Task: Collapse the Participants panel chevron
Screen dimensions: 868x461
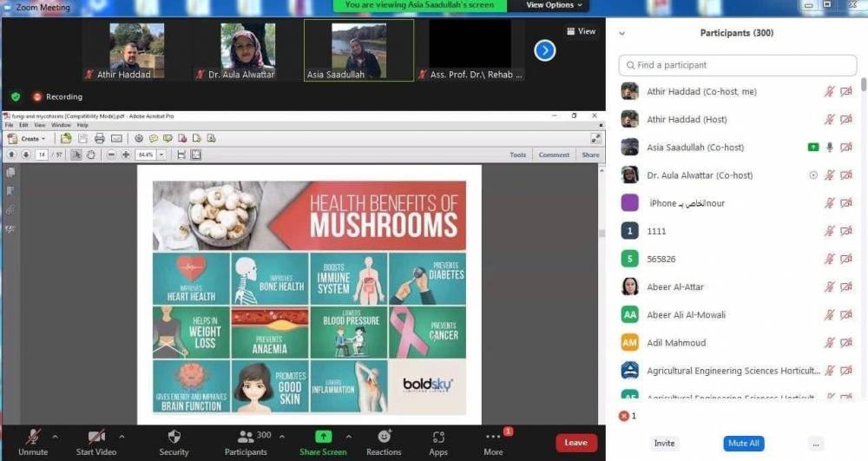Action: coord(621,33)
